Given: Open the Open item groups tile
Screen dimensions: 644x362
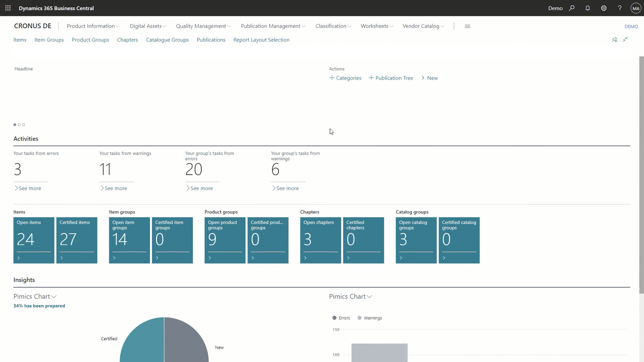Looking at the screenshot, I should coord(129,240).
